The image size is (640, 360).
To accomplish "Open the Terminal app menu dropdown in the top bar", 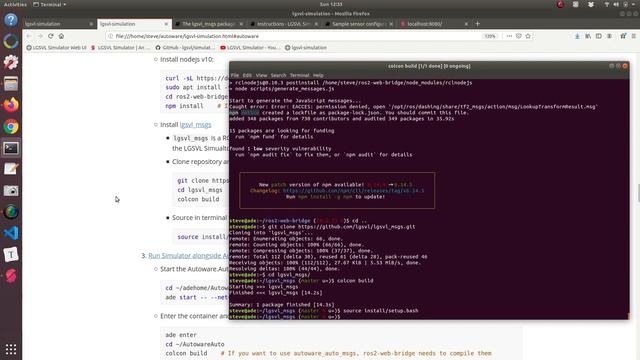I will [49, 4].
